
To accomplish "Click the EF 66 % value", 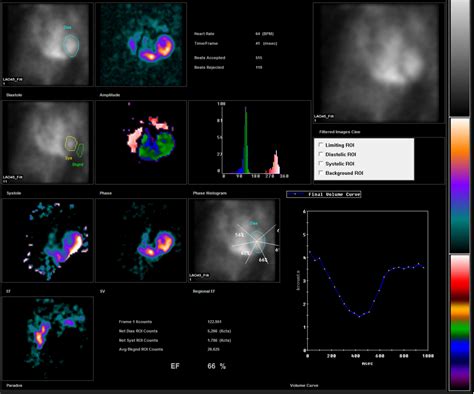I will coord(216,366).
